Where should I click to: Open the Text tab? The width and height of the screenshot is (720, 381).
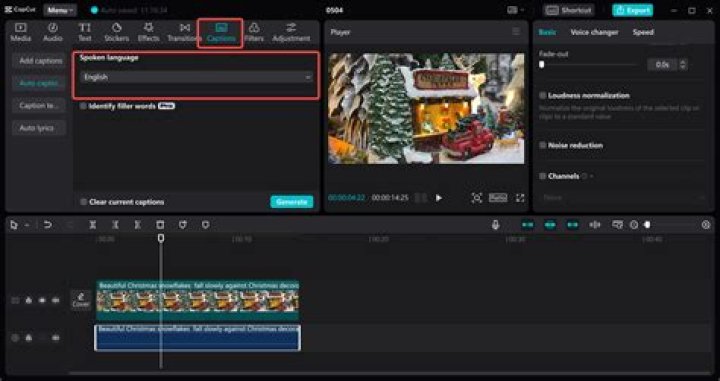84,33
